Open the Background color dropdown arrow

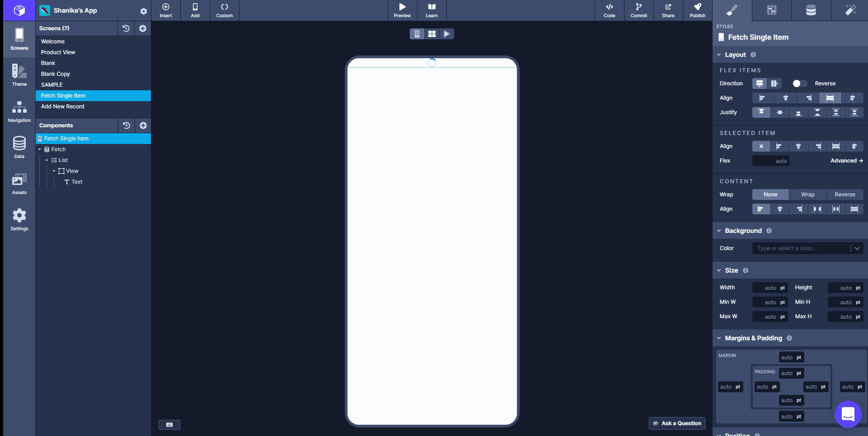click(857, 248)
